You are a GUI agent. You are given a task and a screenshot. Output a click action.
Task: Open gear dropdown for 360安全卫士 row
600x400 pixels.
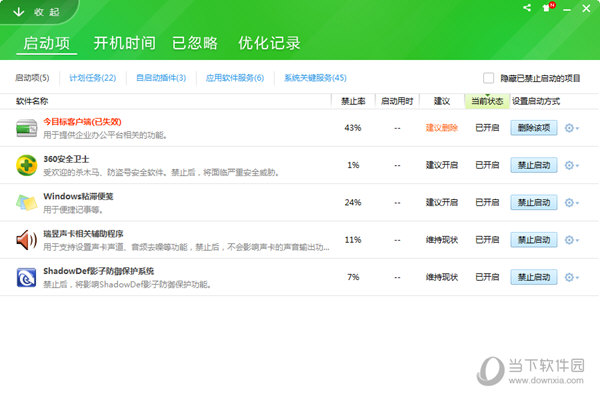coord(572,165)
